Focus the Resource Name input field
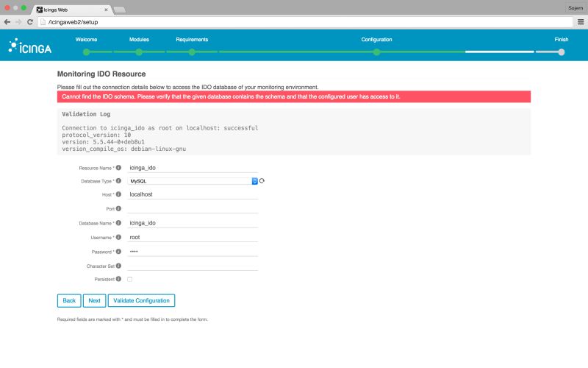The width and height of the screenshot is (588, 368). click(x=193, y=168)
